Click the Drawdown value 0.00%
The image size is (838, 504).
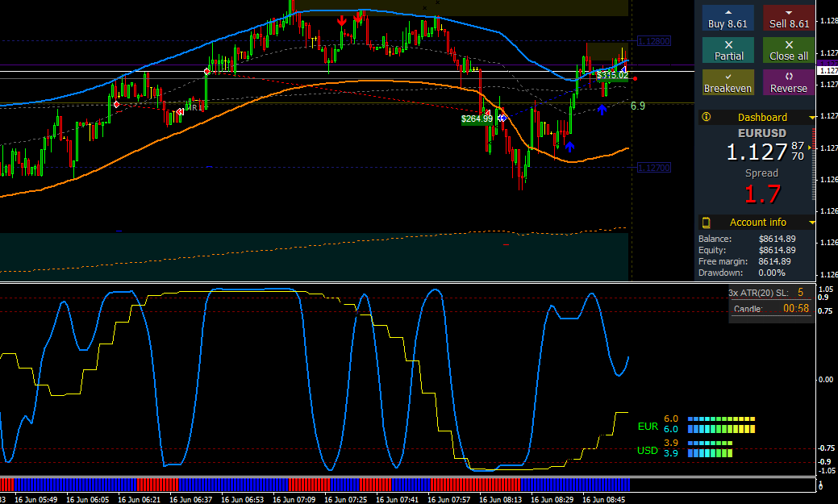pos(772,273)
